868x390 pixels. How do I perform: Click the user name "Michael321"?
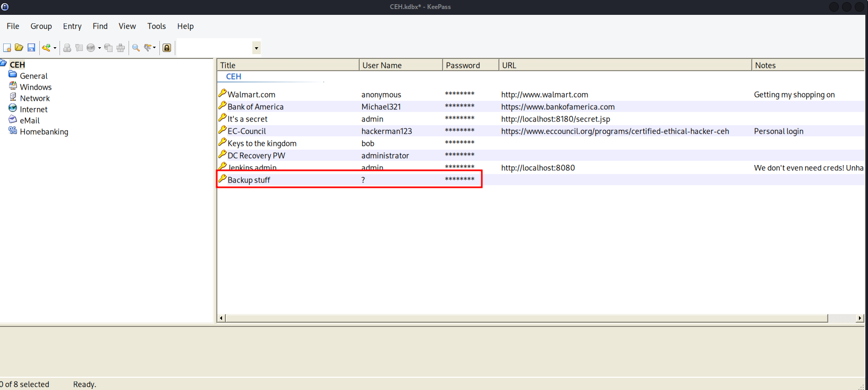pos(381,107)
